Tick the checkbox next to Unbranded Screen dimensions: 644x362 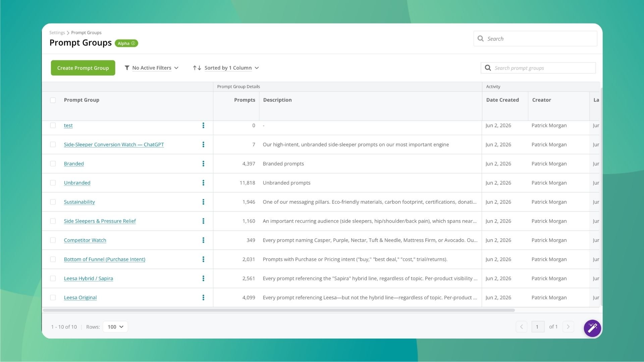coord(53,183)
